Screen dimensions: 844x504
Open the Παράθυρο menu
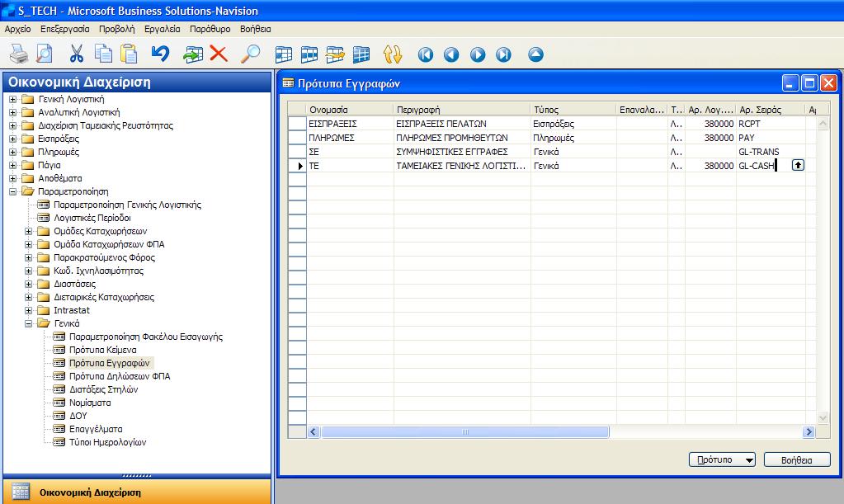tap(210, 29)
